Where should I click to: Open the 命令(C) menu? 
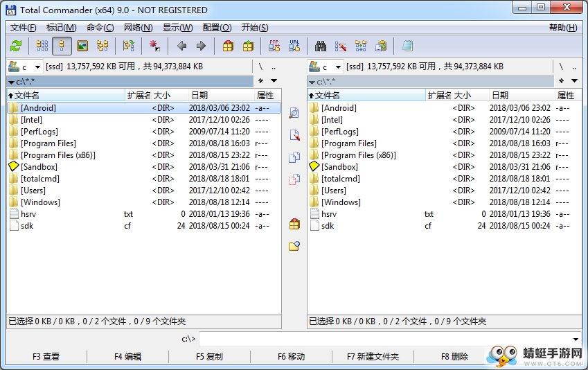coord(100,28)
